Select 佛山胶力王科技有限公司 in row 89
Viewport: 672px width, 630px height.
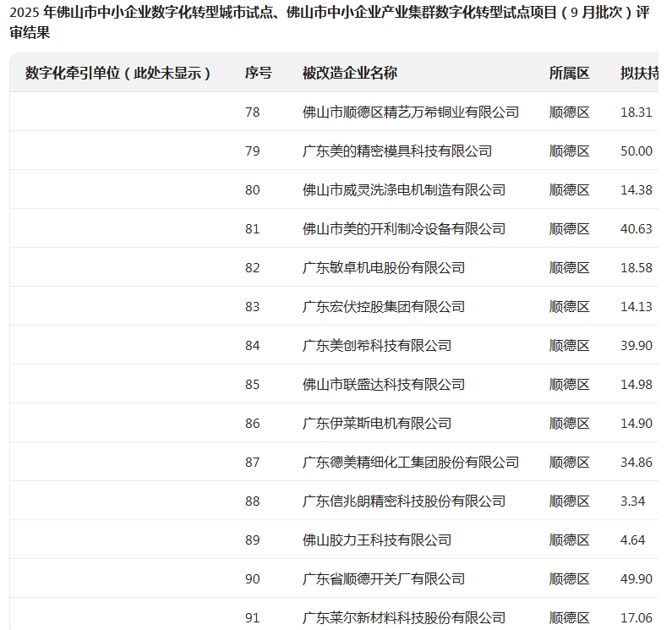pos(377,540)
